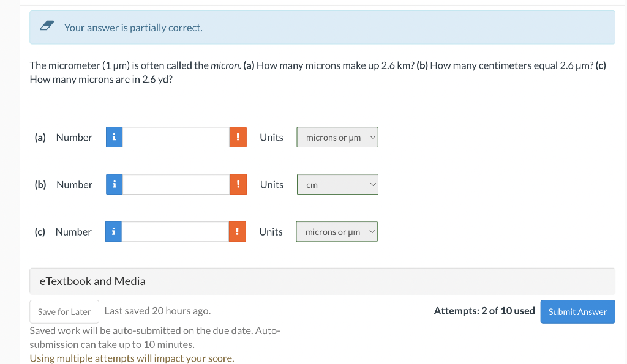Click the blue info icon for part (b)
Image resolution: width=627 pixels, height=364 pixels.
click(x=114, y=185)
